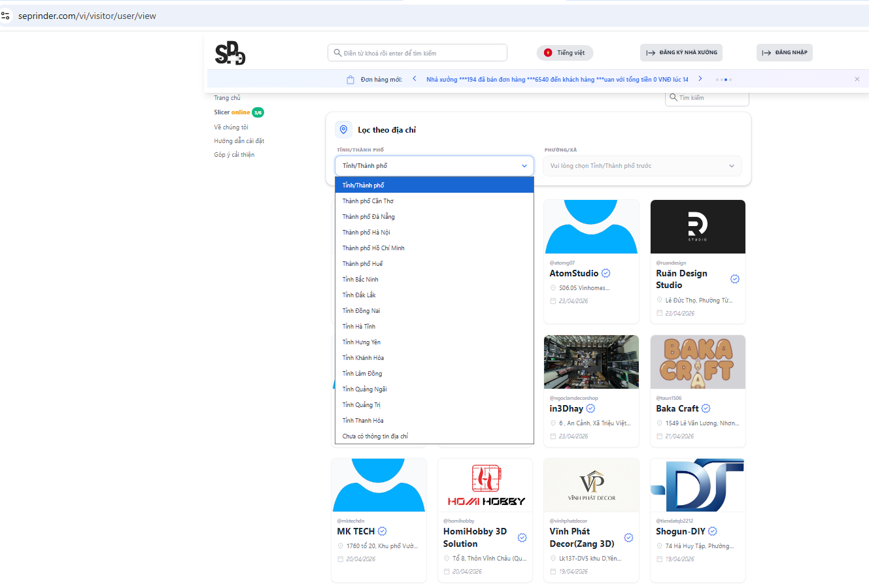Screen dimensions: 869x588
Task: Show the next order notification with right arrow
Action: [x=700, y=79]
